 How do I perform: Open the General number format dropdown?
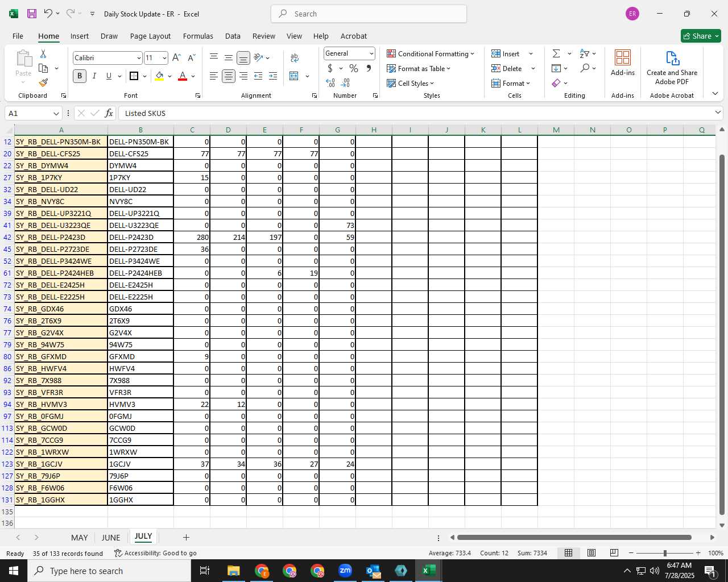coord(371,53)
